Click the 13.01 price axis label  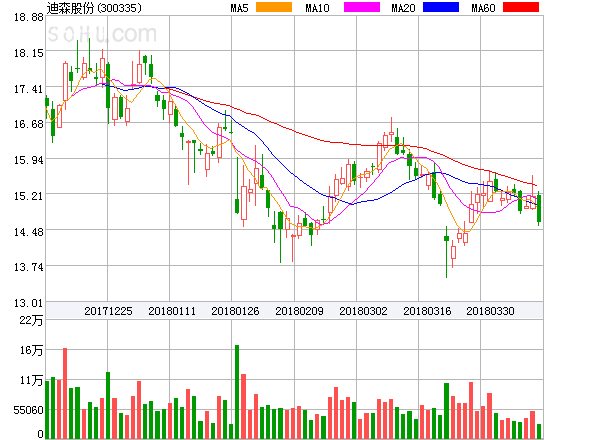coord(29,303)
